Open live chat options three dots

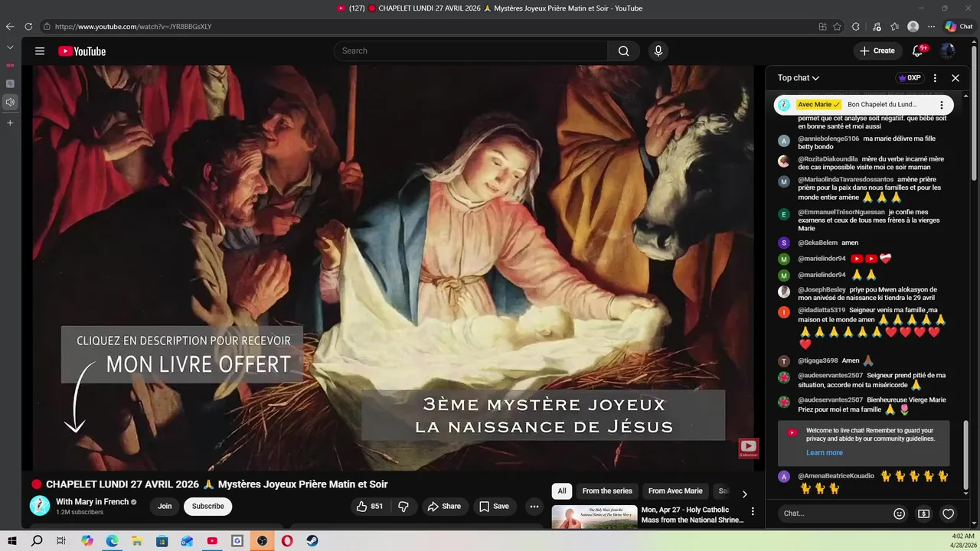pyautogui.click(x=935, y=78)
